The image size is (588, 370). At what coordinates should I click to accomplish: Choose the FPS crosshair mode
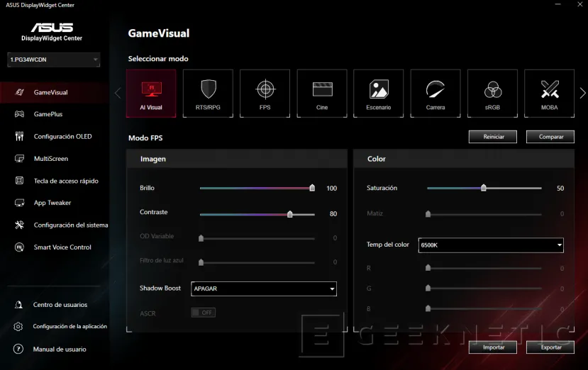[265, 94]
